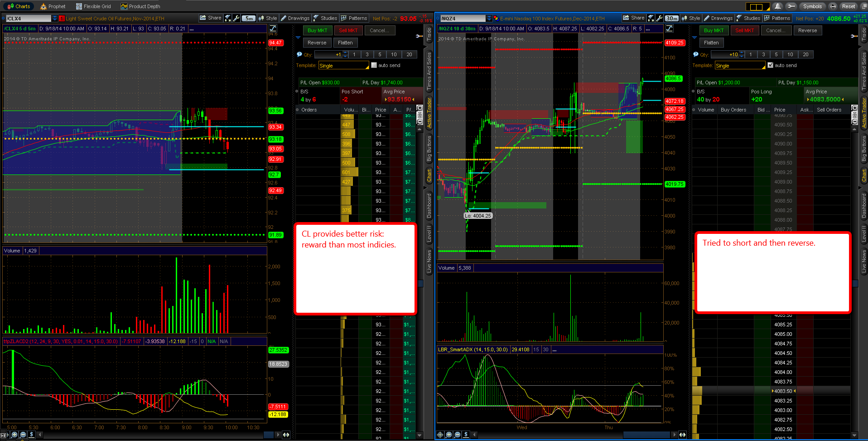Open CL chart settings wrench icon
The image size is (868, 441).
(x=236, y=18)
